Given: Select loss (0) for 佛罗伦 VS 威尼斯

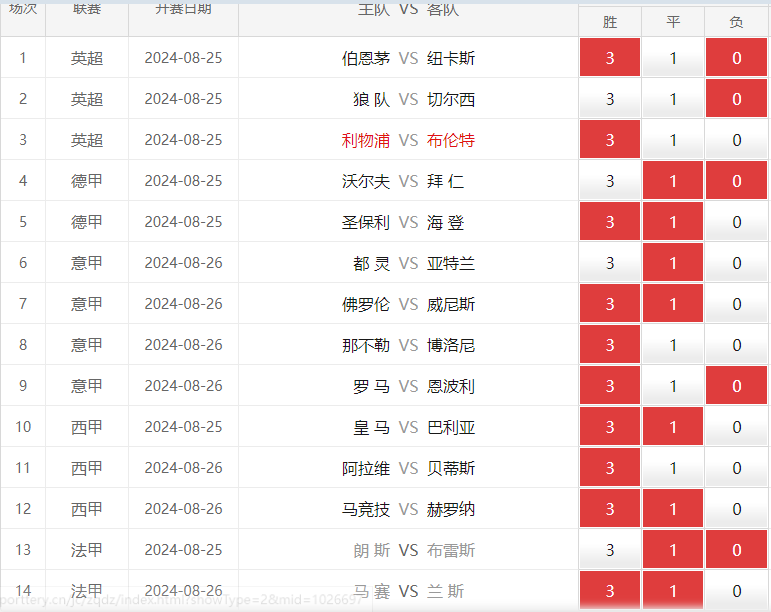Looking at the screenshot, I should click(x=736, y=304).
